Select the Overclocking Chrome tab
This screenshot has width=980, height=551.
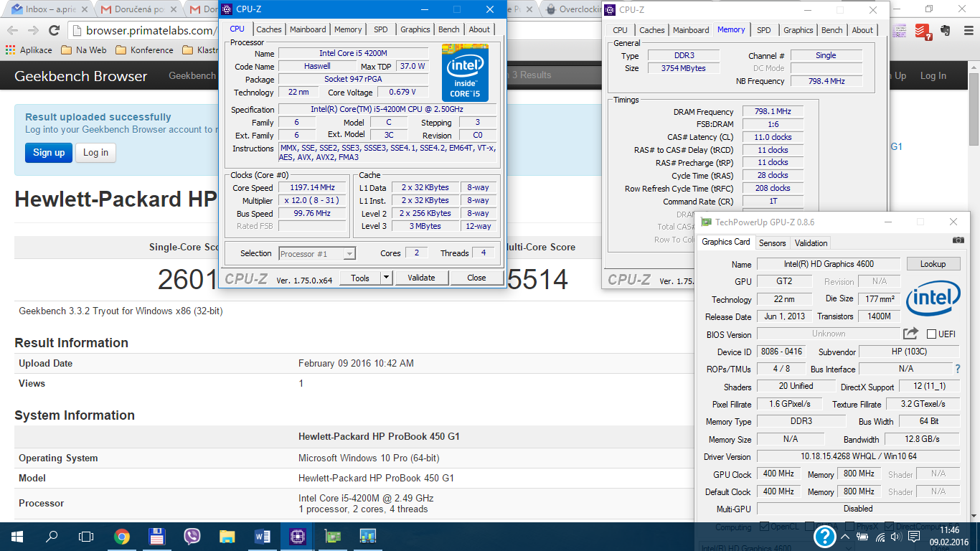(x=571, y=10)
